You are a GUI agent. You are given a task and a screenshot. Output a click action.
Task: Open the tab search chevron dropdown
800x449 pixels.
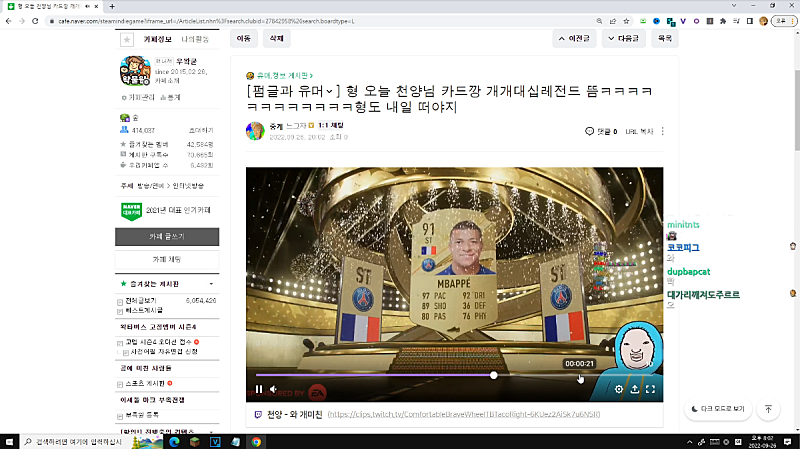click(x=734, y=6)
